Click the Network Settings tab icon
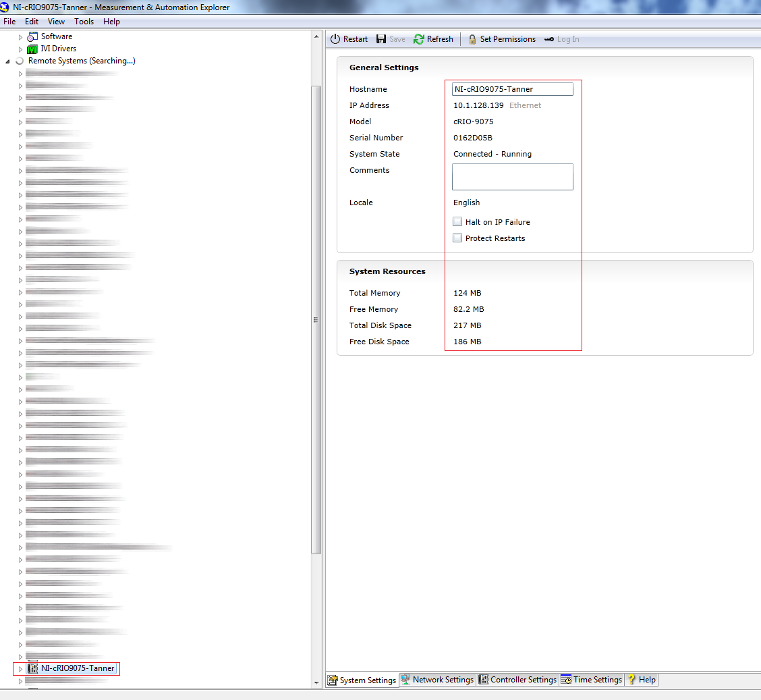 [x=405, y=680]
